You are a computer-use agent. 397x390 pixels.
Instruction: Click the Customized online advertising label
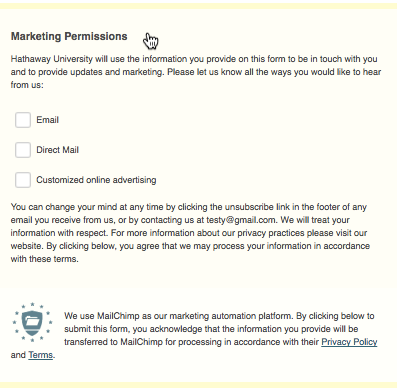click(96, 180)
